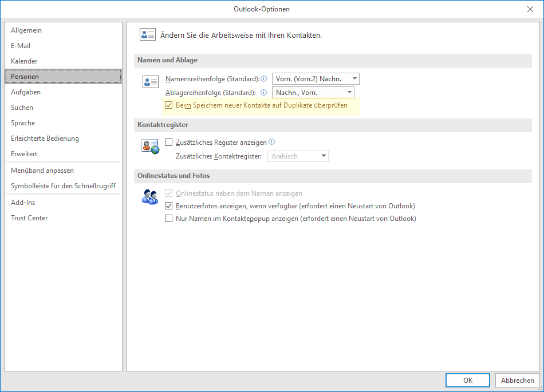Viewport: 544px width, 392px height.
Task: Click the disabled Onlinestatus neben dem Namen checkbox
Action: pyautogui.click(x=168, y=193)
